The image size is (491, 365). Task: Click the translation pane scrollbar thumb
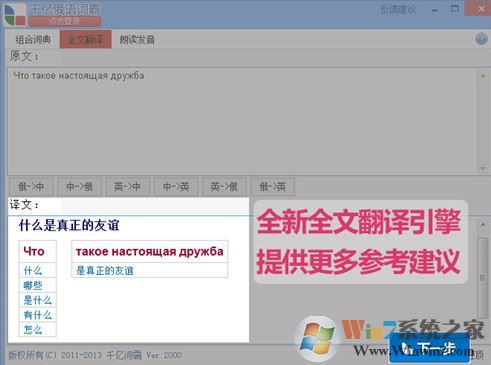pos(482,277)
